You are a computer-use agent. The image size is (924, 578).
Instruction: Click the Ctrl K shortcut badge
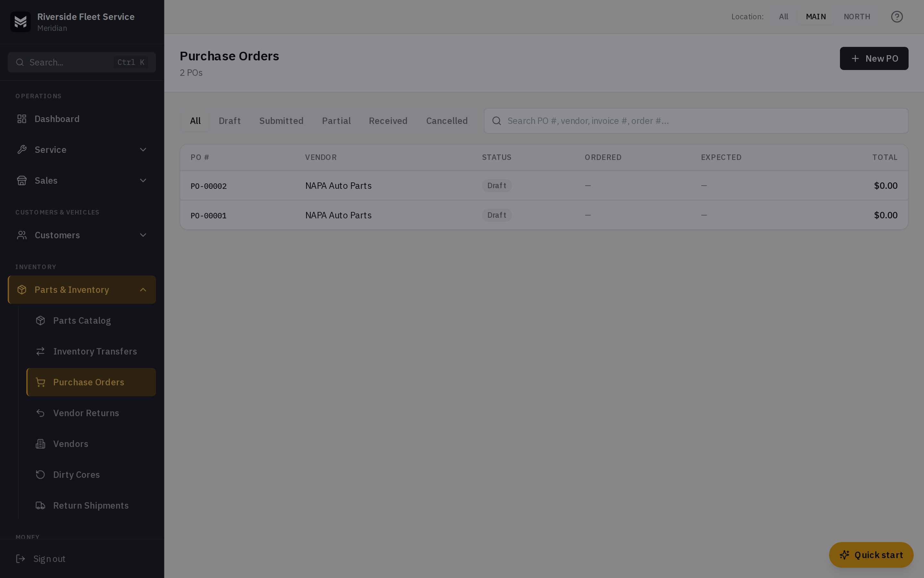[131, 62]
